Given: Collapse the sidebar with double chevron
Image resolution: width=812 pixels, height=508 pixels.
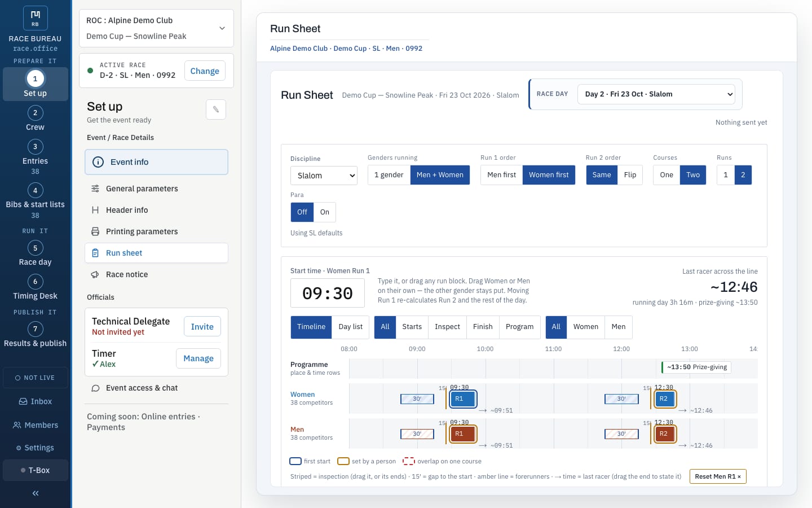Looking at the screenshot, I should coord(36,493).
